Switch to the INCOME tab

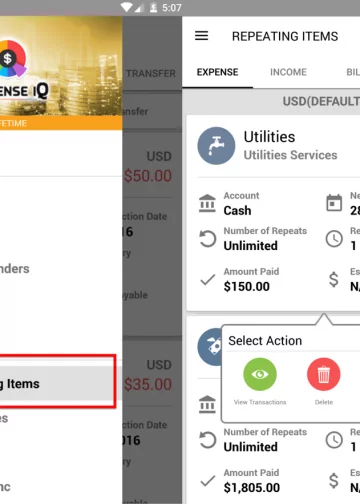[x=288, y=72]
